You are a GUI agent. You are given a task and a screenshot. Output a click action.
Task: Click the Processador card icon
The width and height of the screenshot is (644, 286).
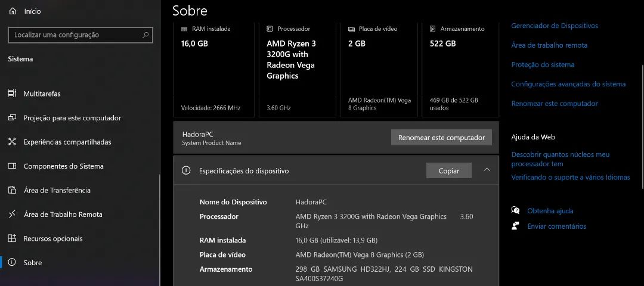[270, 29]
